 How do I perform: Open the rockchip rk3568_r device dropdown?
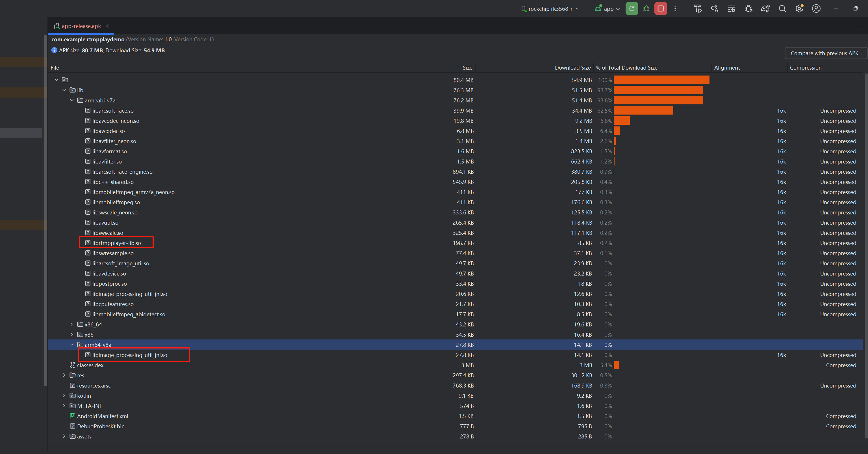click(x=550, y=9)
